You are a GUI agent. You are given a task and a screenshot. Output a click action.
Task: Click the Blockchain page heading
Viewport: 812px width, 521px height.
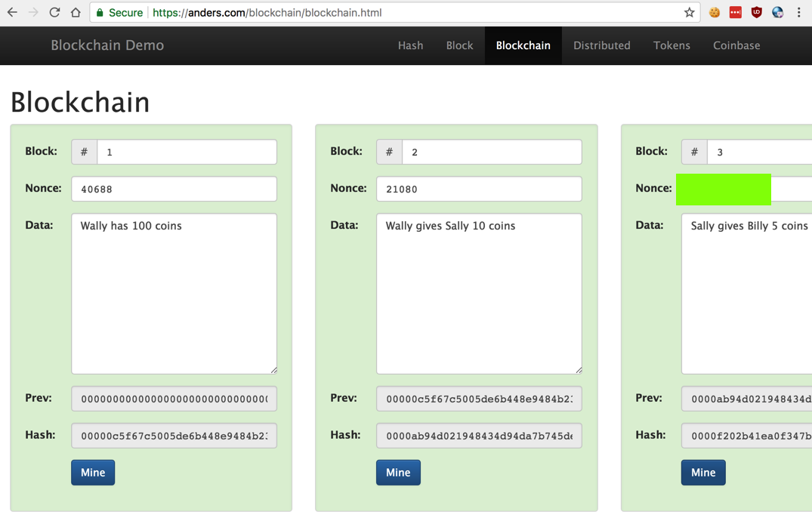[80, 102]
